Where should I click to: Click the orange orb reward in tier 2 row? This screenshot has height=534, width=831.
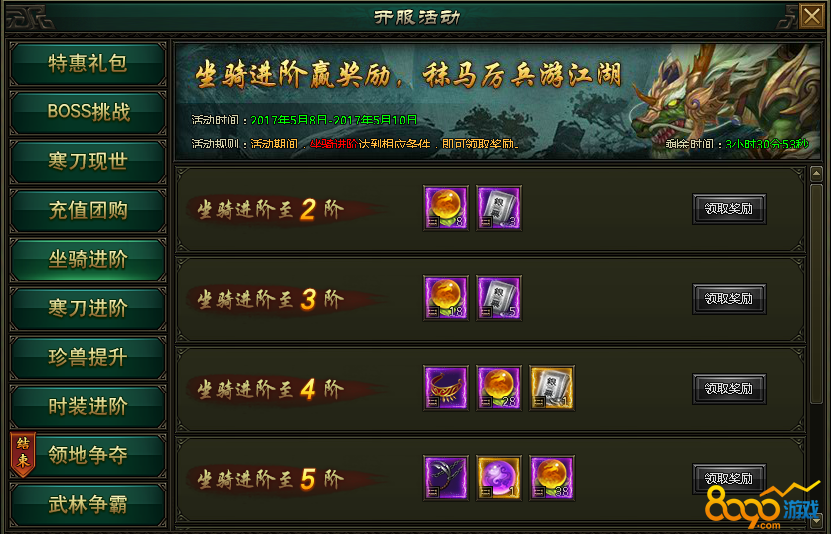pos(446,208)
